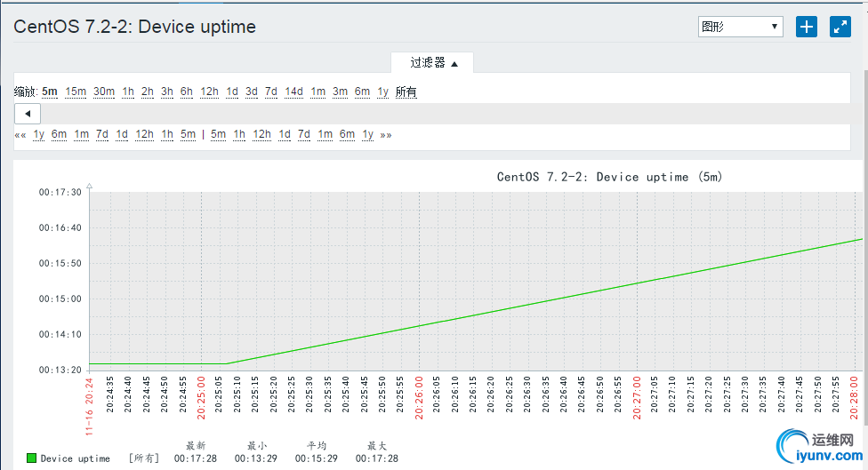Set zoom to 3d

[252, 92]
